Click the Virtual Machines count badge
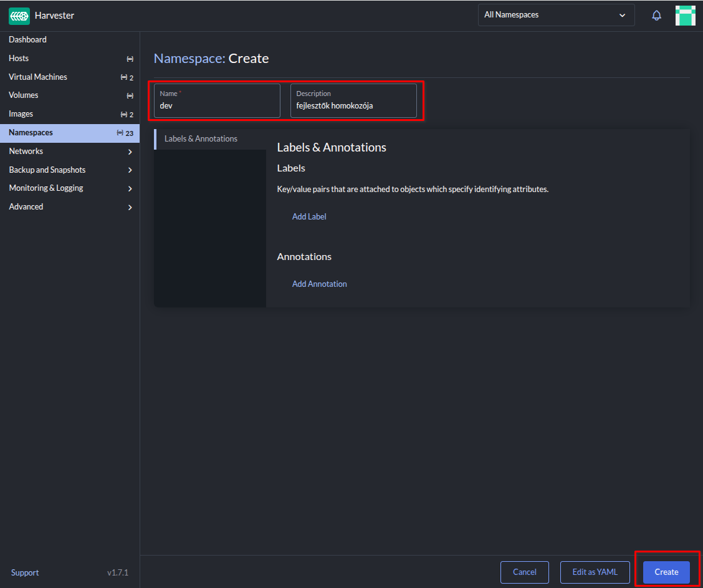The width and height of the screenshot is (703, 588). point(127,77)
